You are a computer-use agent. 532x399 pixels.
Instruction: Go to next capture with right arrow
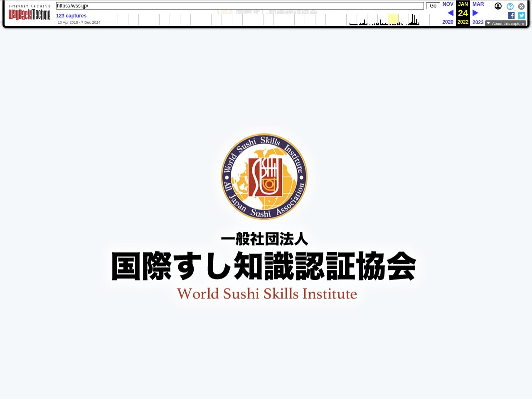click(475, 13)
